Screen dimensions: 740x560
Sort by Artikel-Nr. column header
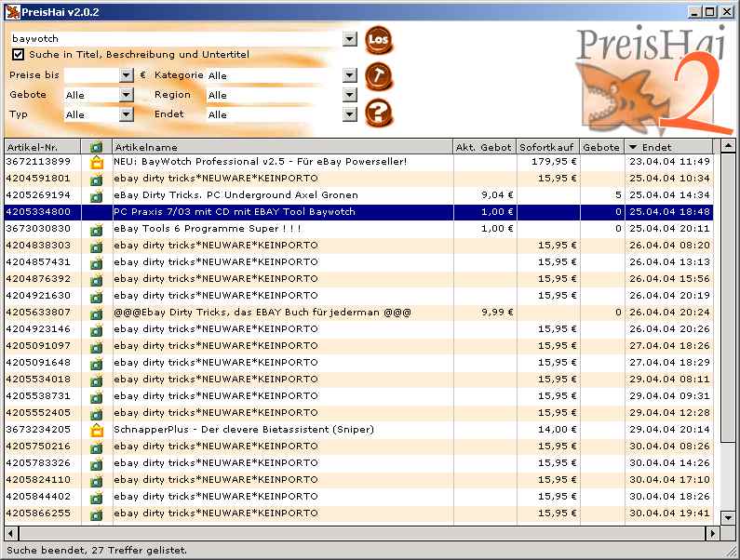click(43, 147)
